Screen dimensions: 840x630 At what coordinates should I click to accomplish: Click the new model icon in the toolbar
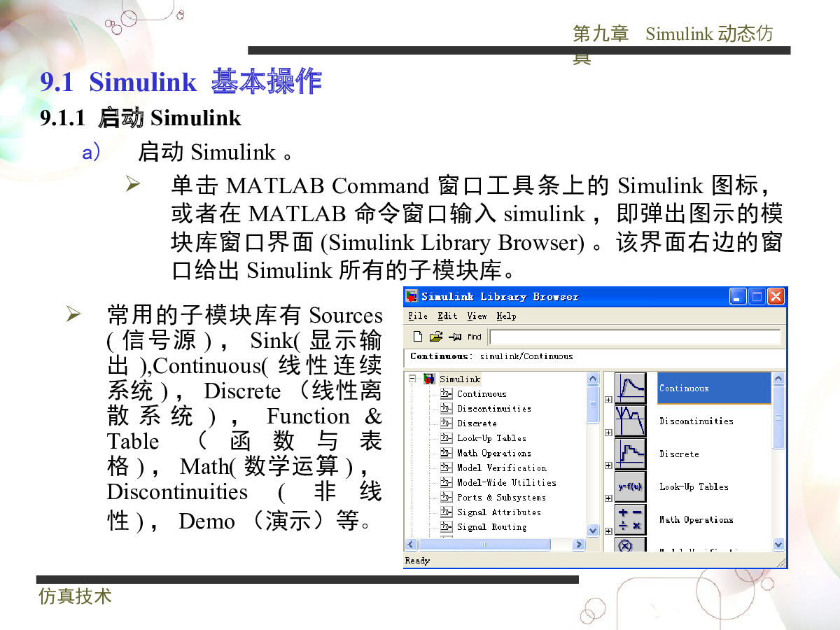click(418, 337)
